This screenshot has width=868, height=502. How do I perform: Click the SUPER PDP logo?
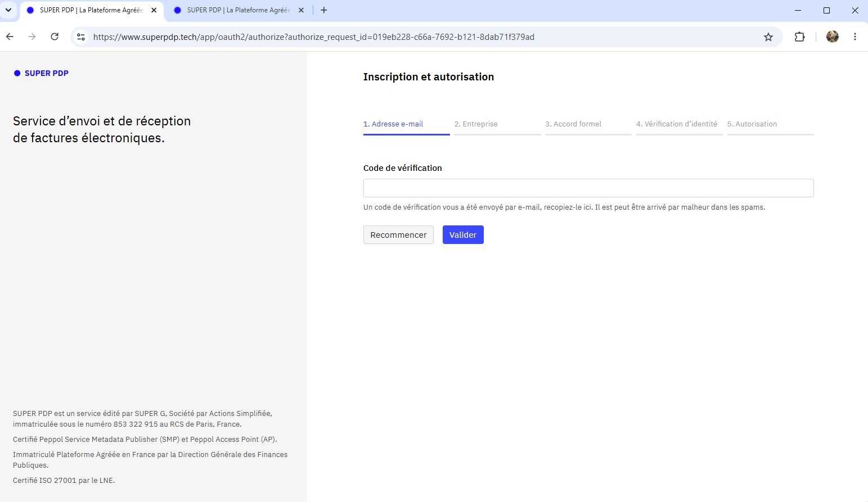click(41, 73)
